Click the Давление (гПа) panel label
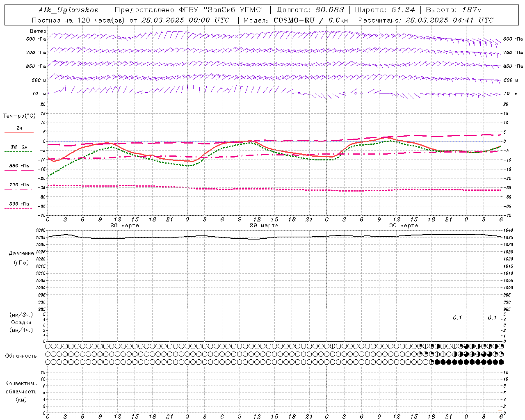This screenshot has width=525, height=420. 21,258
